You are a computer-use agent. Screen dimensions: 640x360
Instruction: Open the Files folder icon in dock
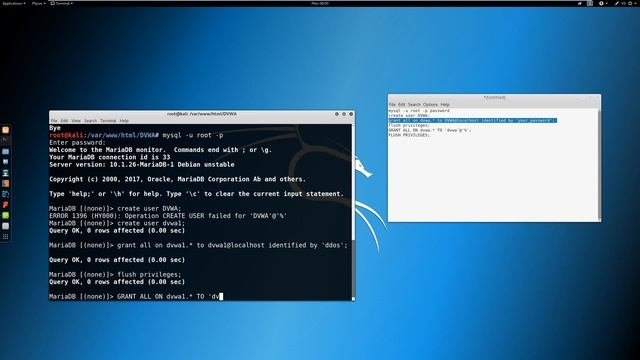(5, 151)
